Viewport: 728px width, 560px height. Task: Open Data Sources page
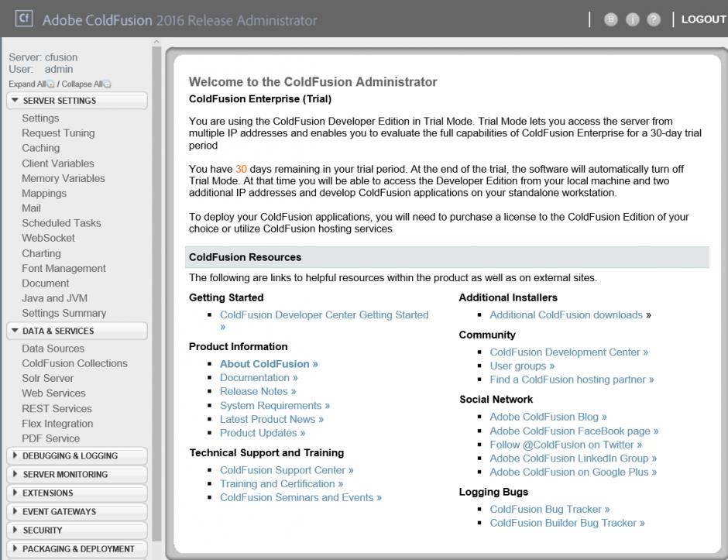pos(53,349)
